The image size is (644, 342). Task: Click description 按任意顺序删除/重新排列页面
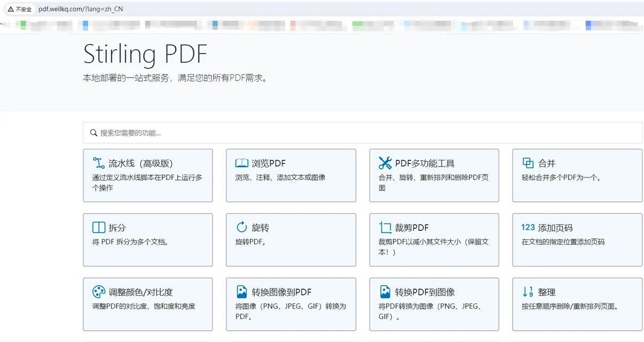click(570, 306)
